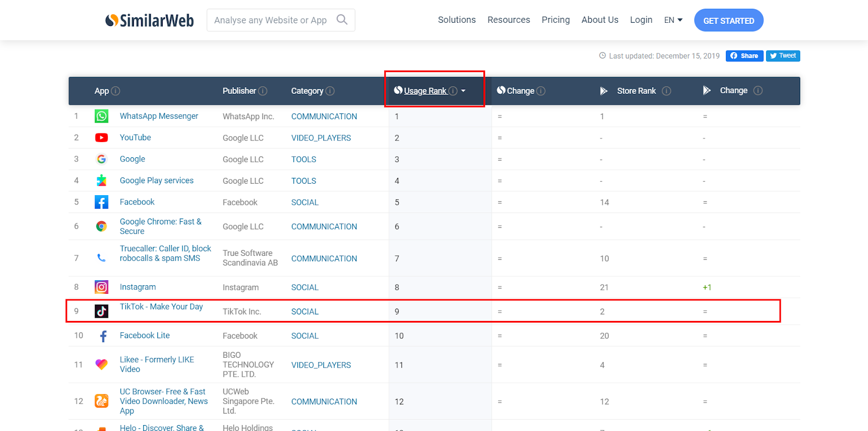Open the TikTok app icon

point(101,311)
